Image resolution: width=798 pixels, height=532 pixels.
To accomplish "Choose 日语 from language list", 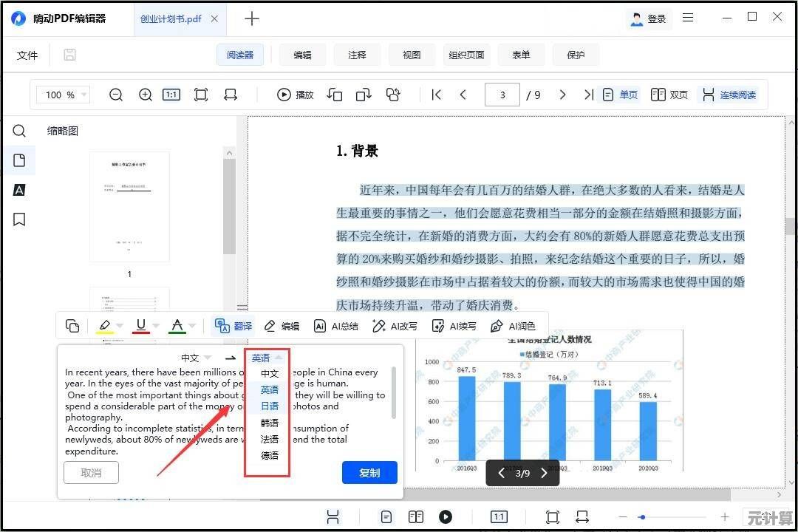I will (x=269, y=406).
